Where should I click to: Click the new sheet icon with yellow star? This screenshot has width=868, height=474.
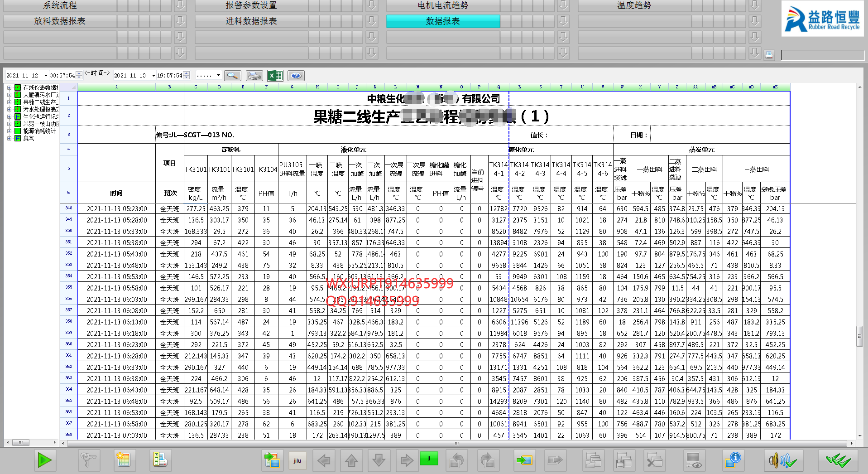[123, 460]
